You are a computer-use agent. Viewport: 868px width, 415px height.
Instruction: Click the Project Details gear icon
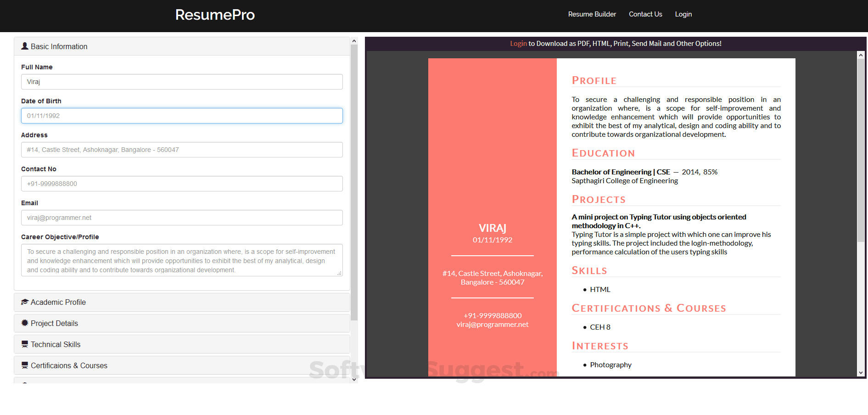(25, 323)
